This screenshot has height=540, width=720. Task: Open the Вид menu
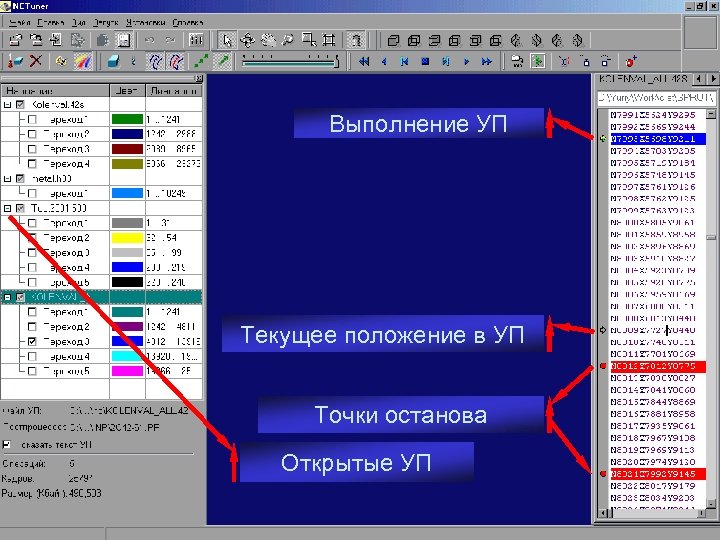pos(79,22)
